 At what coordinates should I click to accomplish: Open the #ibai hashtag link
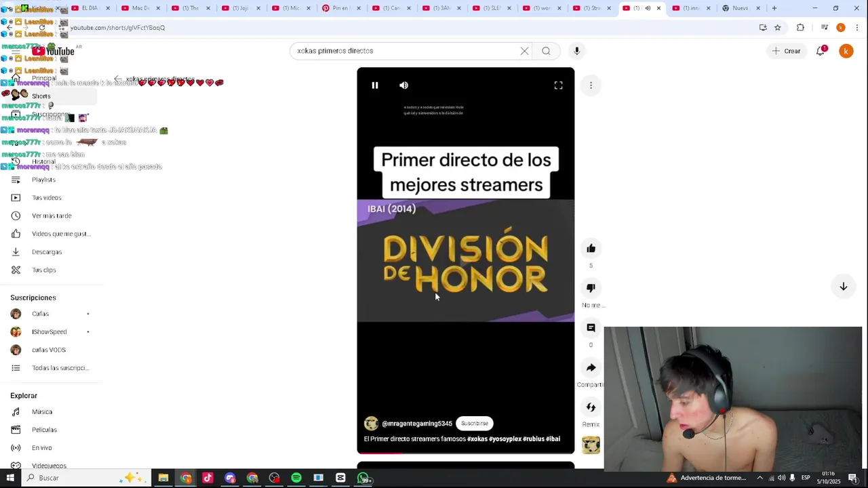[x=553, y=439]
